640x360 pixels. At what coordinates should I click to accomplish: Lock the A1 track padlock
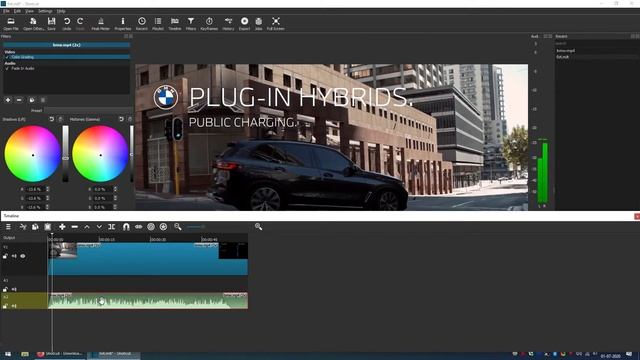(5, 289)
